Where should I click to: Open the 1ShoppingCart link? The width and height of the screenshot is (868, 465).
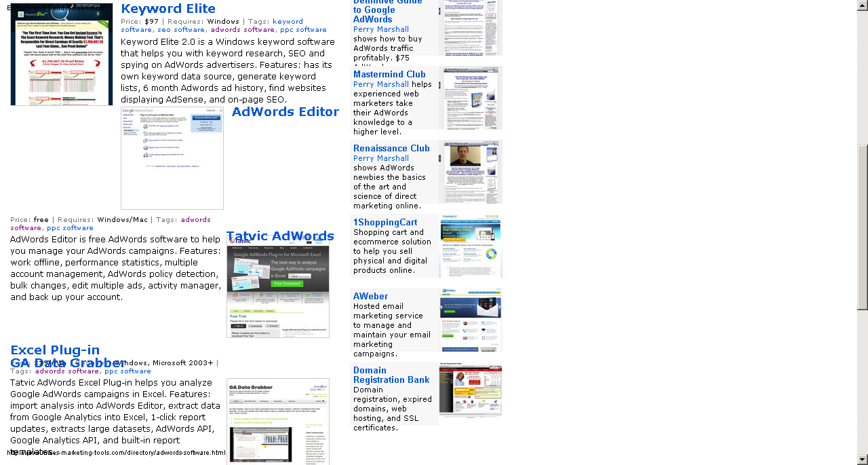[385, 223]
